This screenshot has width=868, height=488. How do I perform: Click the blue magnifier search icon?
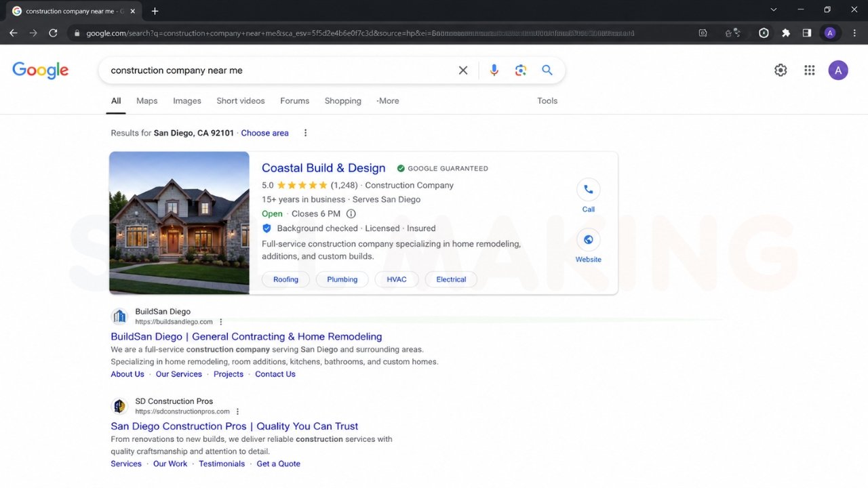tap(547, 70)
